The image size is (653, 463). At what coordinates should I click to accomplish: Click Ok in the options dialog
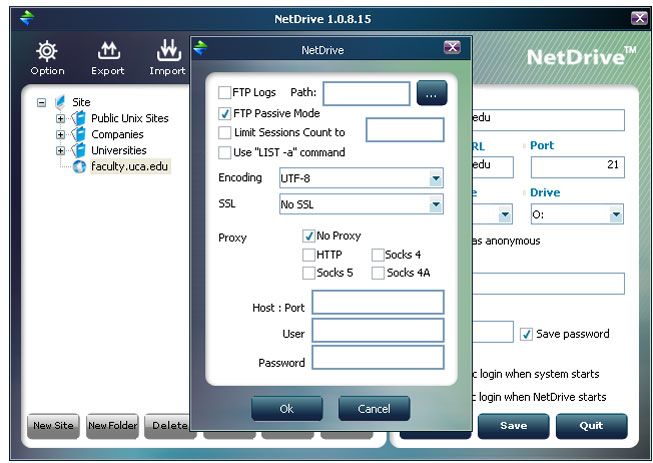tap(287, 408)
